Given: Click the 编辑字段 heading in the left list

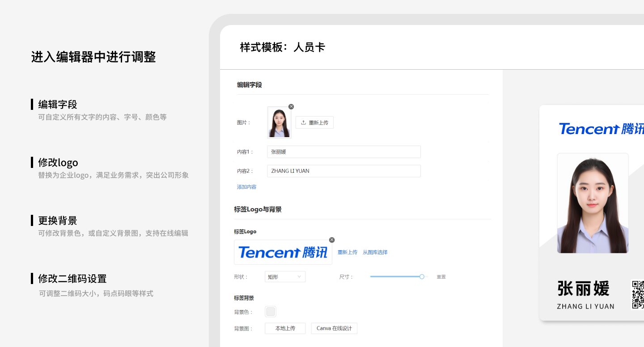Looking at the screenshot, I should click(58, 105).
